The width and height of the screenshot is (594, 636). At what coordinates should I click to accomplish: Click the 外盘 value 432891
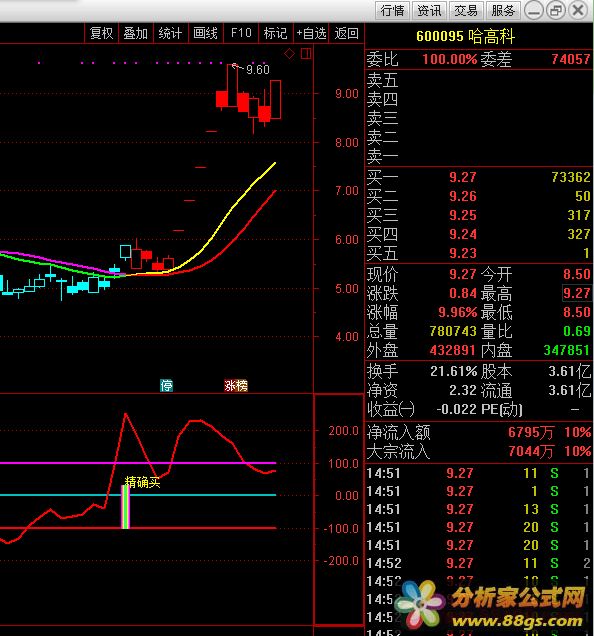(452, 350)
